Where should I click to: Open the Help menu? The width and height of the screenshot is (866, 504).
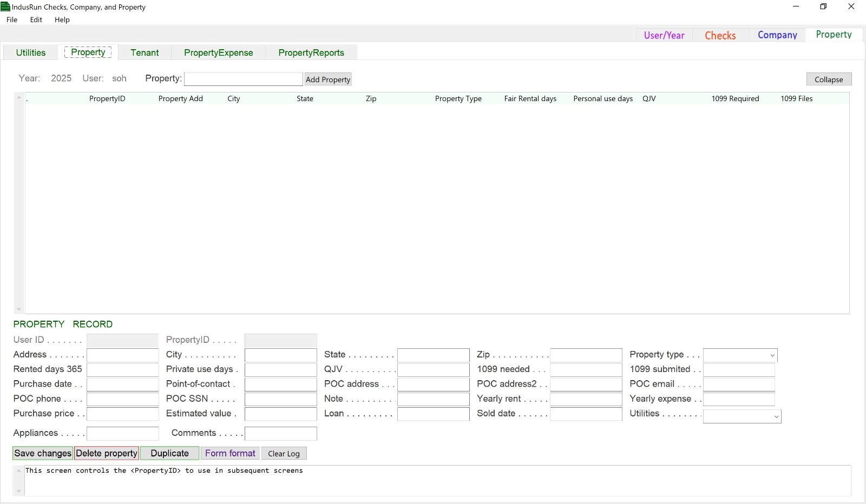62,19
